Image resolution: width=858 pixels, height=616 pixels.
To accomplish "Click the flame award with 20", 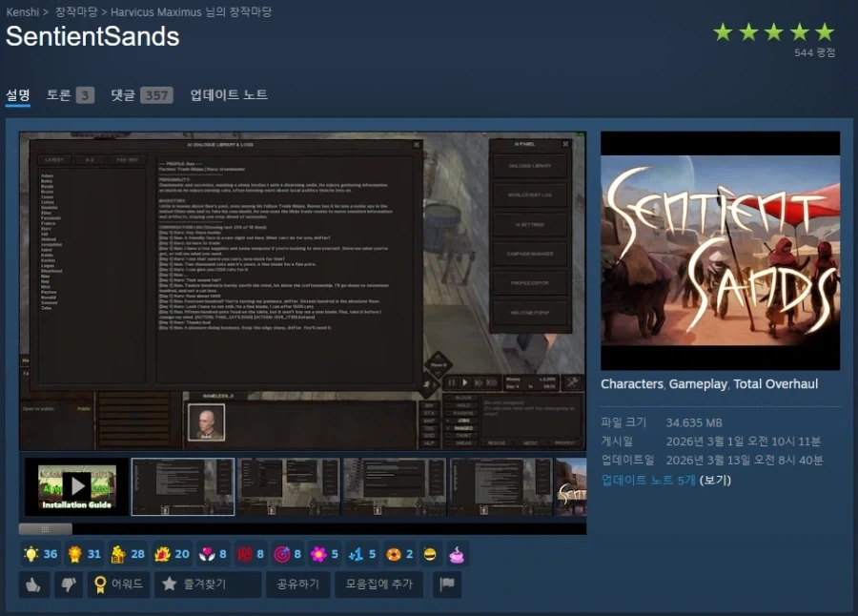I will point(172,554).
